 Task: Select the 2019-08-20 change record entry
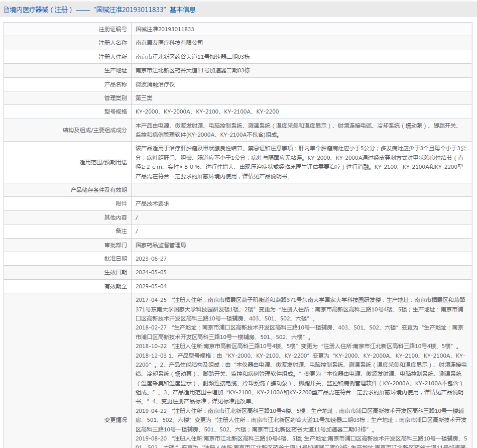[x=301, y=441]
